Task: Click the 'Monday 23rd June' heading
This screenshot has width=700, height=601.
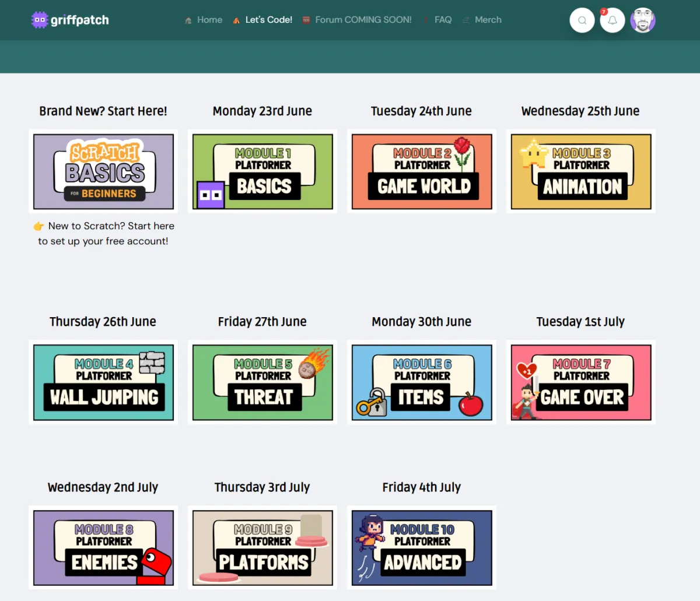Action: click(x=262, y=111)
